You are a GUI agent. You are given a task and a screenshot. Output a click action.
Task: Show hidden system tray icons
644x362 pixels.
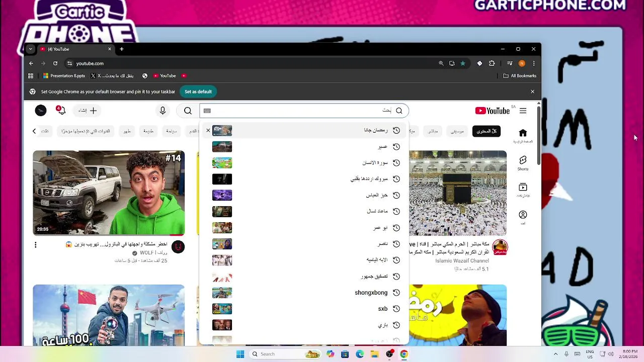pos(555,354)
